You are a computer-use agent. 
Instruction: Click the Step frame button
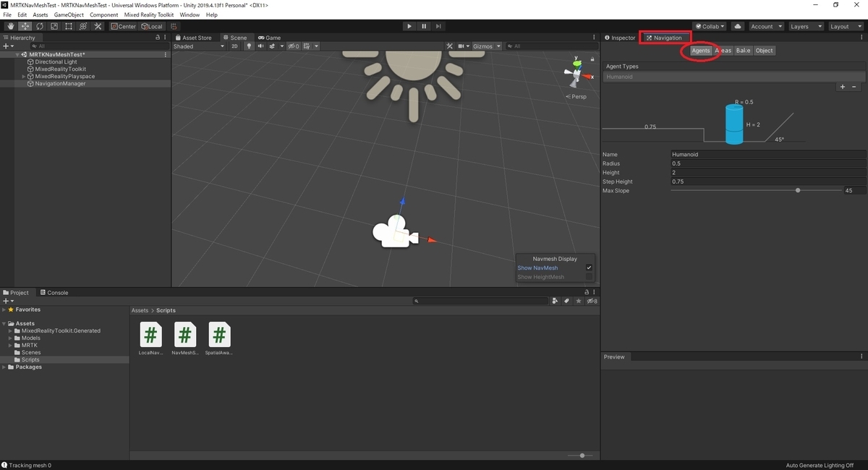coord(438,26)
